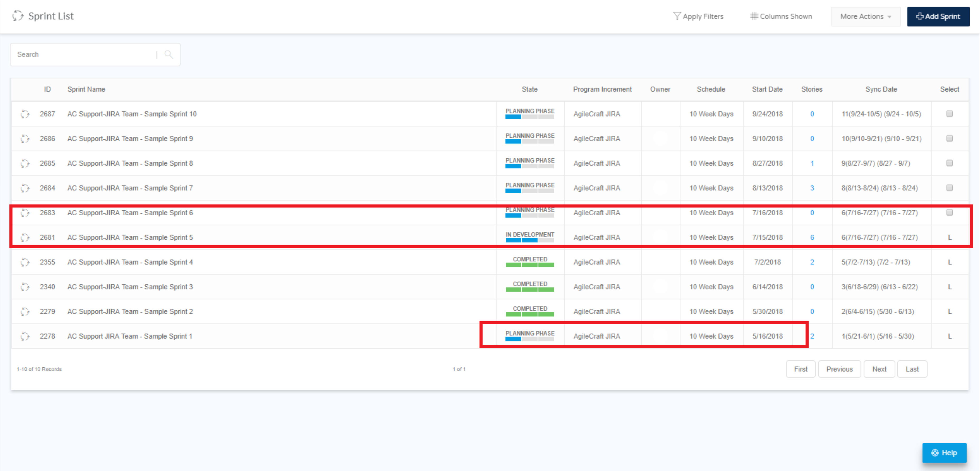The height and width of the screenshot is (471, 980).
Task: Click the Next pagination button
Action: pyautogui.click(x=879, y=369)
